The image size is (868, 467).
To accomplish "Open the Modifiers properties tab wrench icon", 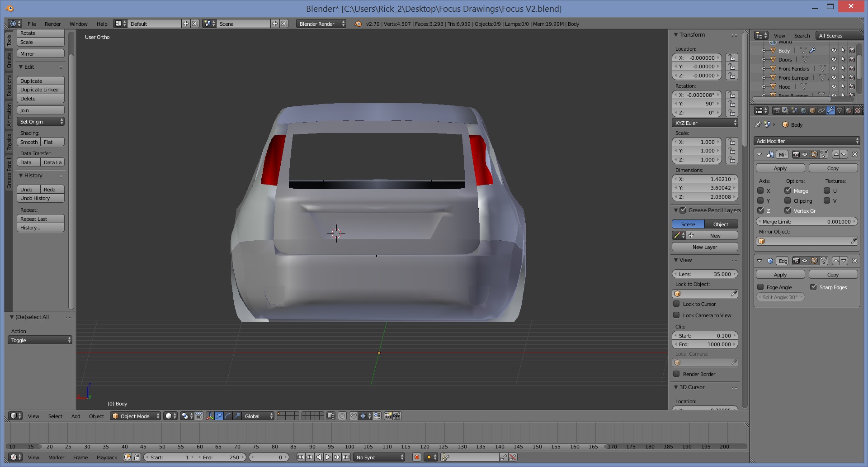I will tap(830, 110).
